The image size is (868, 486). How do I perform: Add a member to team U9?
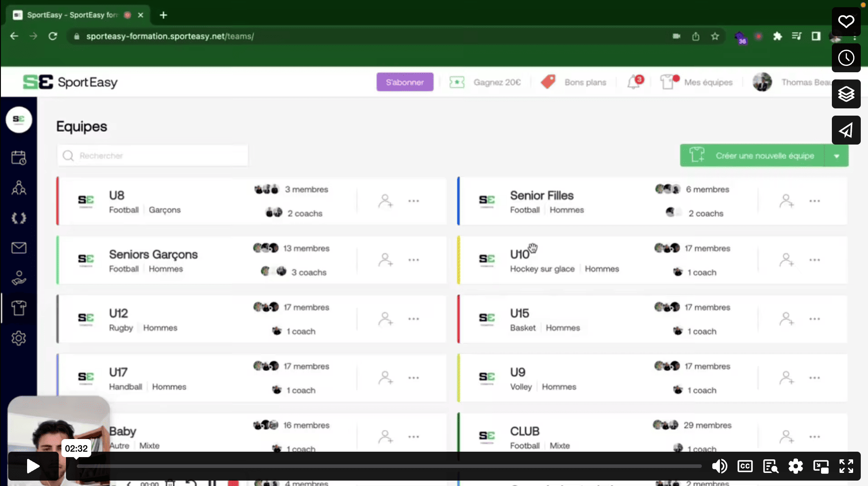786,378
